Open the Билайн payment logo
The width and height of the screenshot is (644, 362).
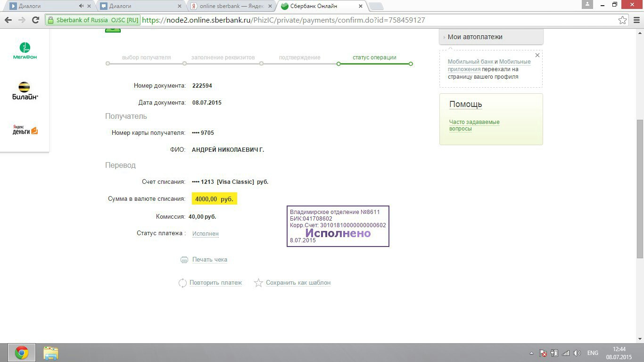click(25, 90)
